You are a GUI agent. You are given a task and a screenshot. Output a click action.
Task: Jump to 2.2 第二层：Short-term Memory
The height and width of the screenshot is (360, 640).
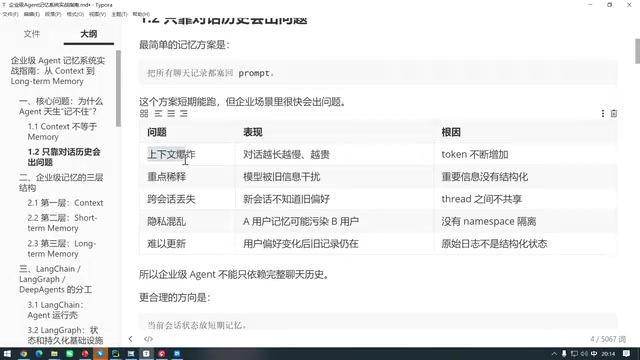coord(62,223)
